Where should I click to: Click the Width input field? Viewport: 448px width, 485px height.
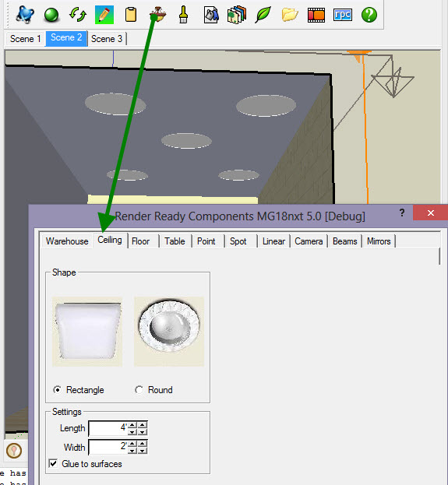point(108,447)
